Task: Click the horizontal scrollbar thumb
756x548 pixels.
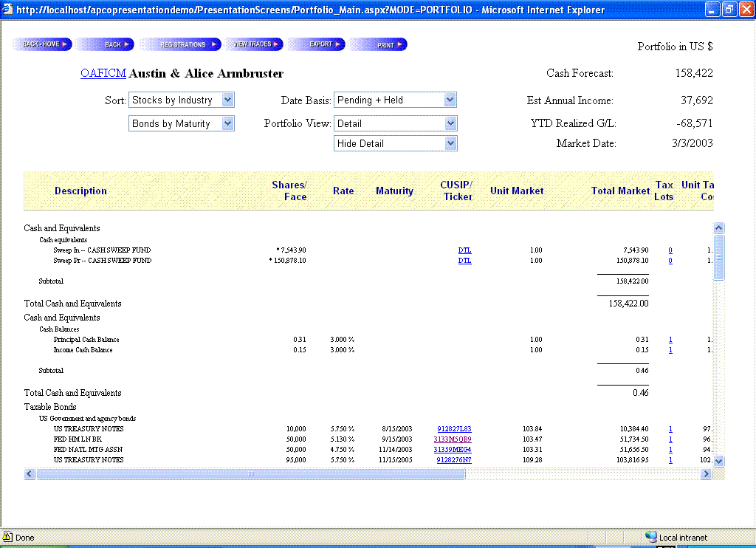Action: [x=251, y=473]
